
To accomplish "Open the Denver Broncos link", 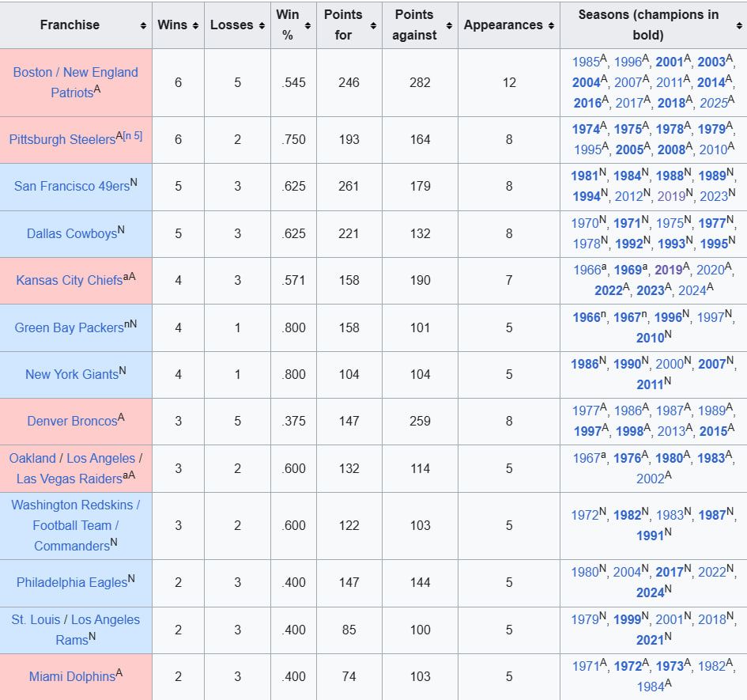I will (72, 421).
